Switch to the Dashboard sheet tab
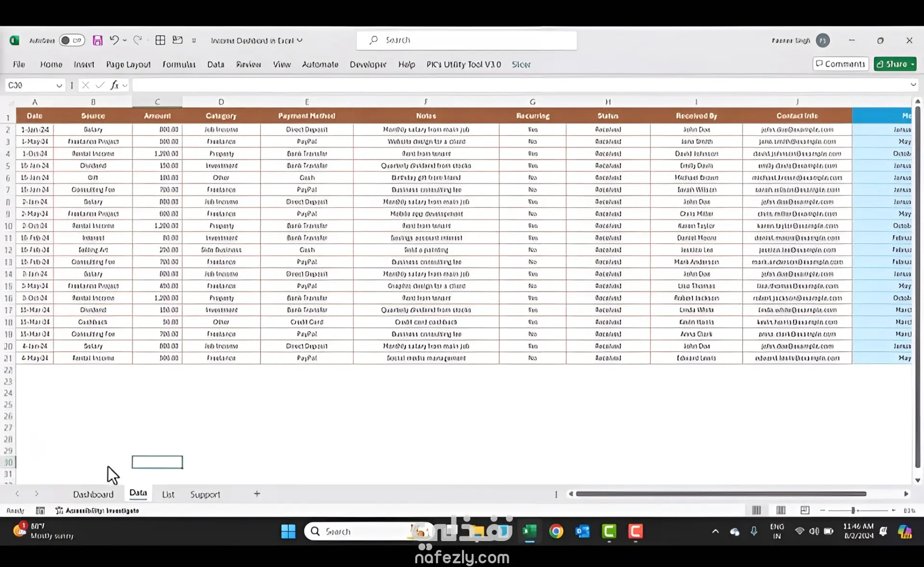Image resolution: width=924 pixels, height=567 pixels. click(x=93, y=494)
